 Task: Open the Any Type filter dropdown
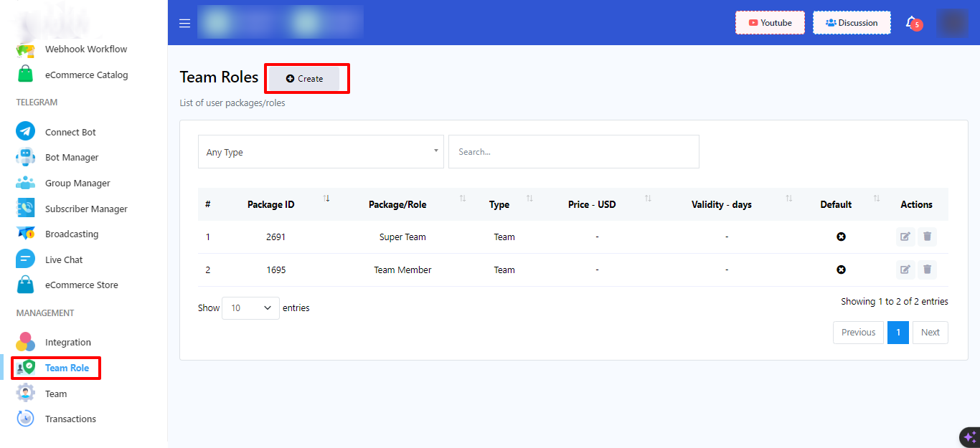321,152
